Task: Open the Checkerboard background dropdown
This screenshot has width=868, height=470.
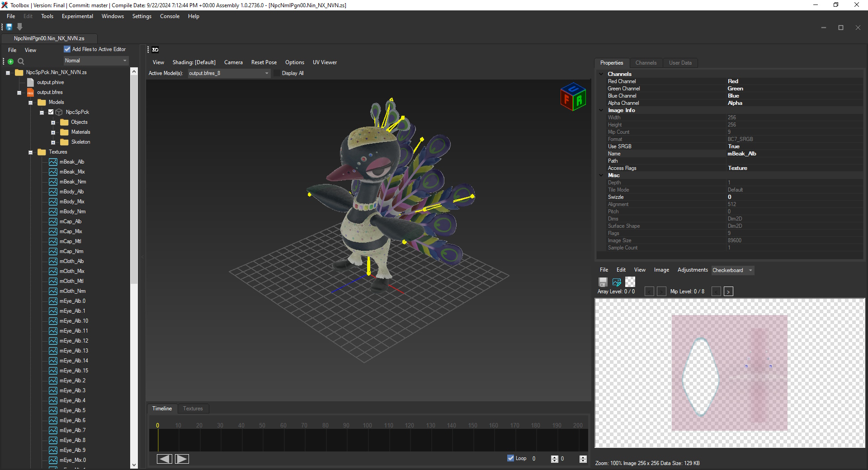Action: tap(733, 270)
